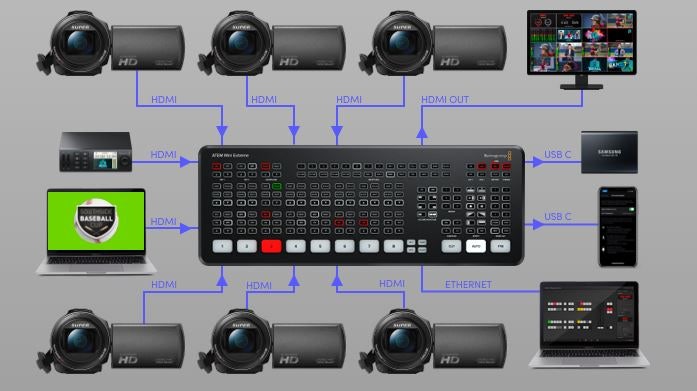This screenshot has height=391, width=697.
Task: Click the ETHERNET label
Action: [468, 284]
